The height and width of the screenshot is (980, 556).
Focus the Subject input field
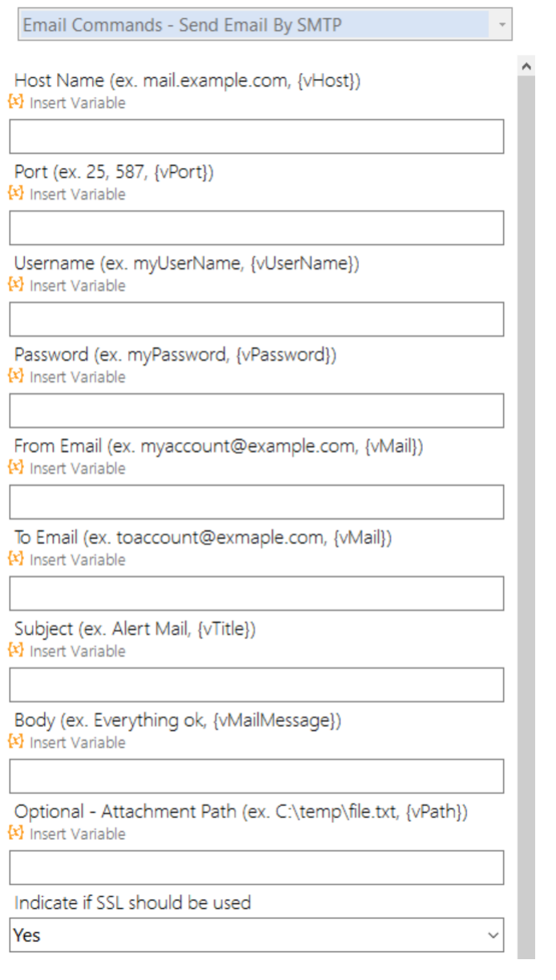tap(256, 685)
